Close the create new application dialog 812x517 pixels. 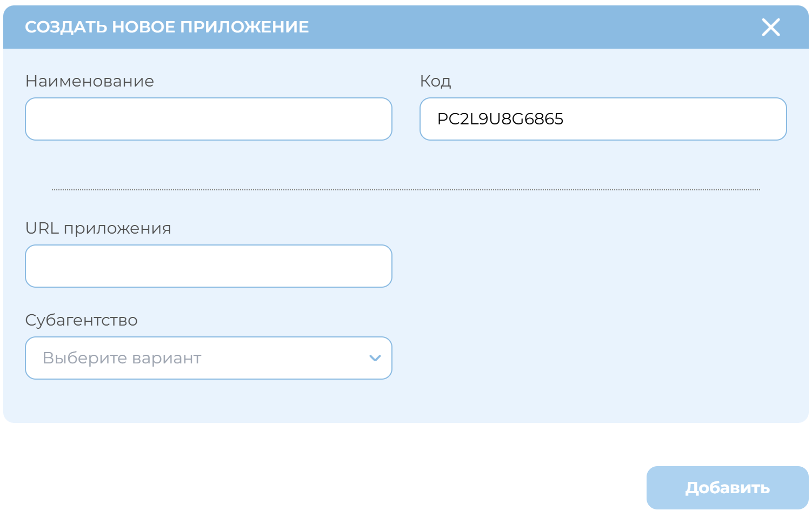pos(770,27)
